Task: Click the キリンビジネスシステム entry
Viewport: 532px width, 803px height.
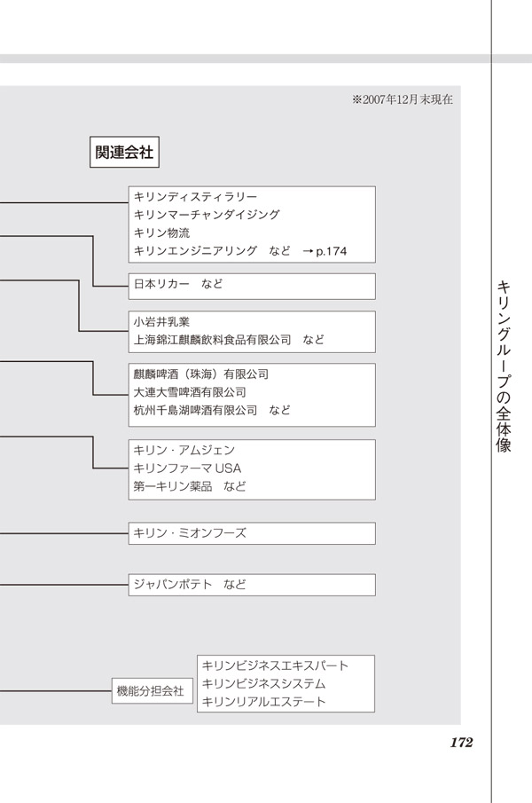Action: pos(264,684)
